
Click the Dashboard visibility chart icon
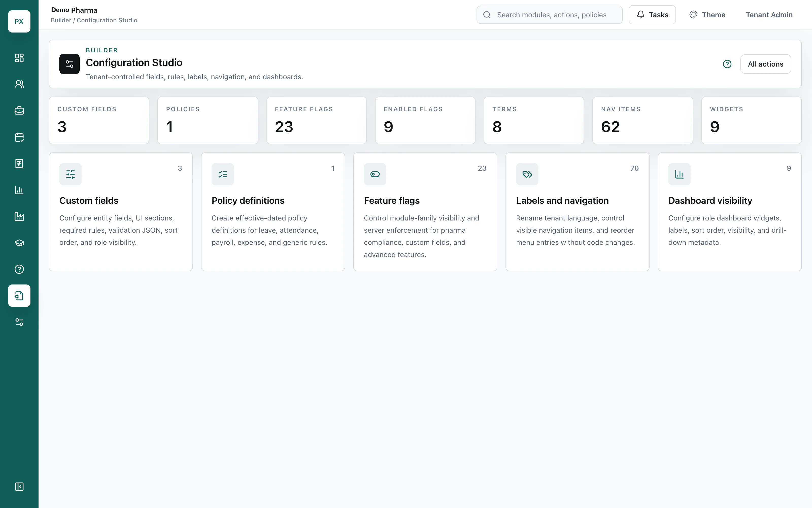[x=680, y=174]
